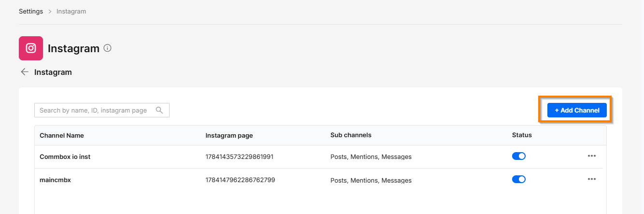Select the Channel Name column header
644x214 pixels.
(x=62, y=135)
